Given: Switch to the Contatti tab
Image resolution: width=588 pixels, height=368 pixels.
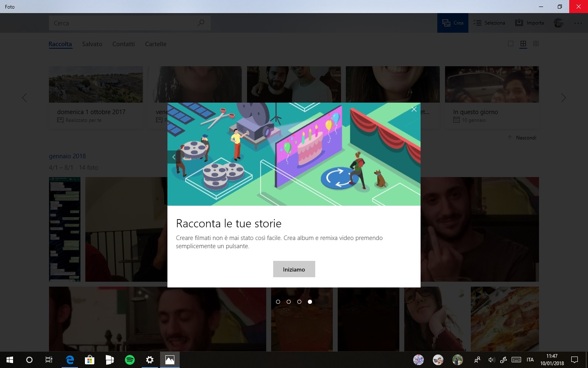Looking at the screenshot, I should 124,44.
